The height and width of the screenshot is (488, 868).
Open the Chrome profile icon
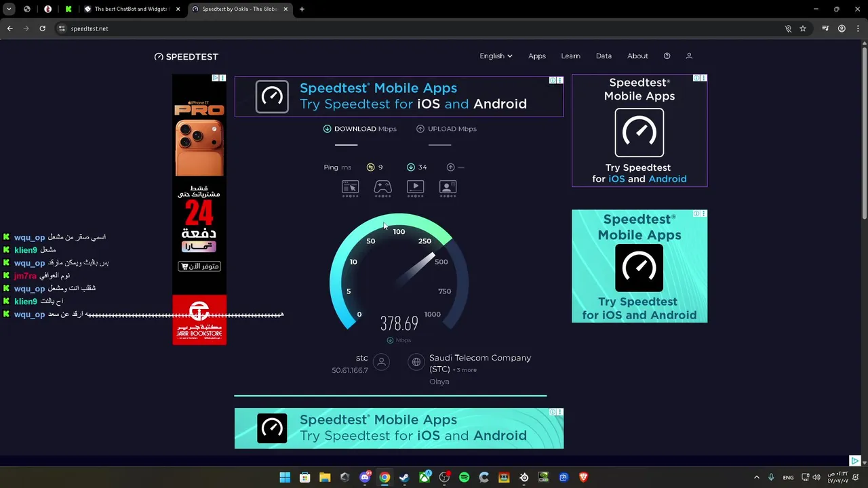[842, 28]
